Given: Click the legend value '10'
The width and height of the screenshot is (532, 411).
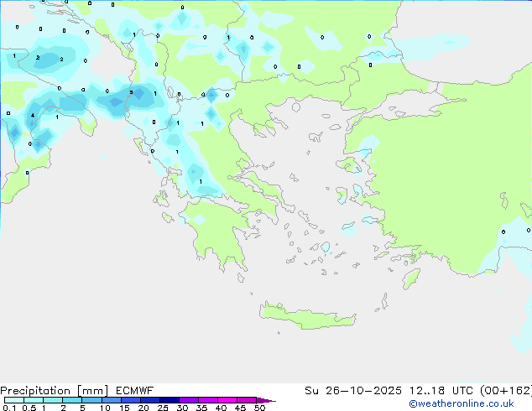Looking at the screenshot, I should [105, 408].
